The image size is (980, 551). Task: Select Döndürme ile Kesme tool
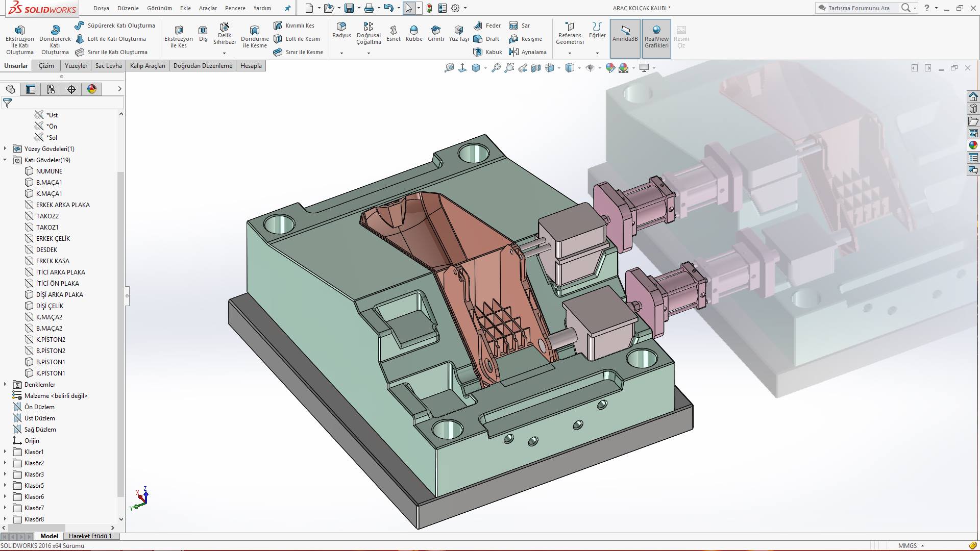pos(255,37)
